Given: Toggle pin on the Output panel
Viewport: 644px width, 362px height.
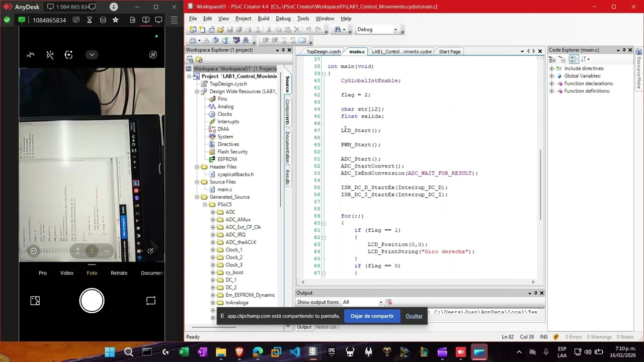Looking at the screenshot, I should click(535, 293).
